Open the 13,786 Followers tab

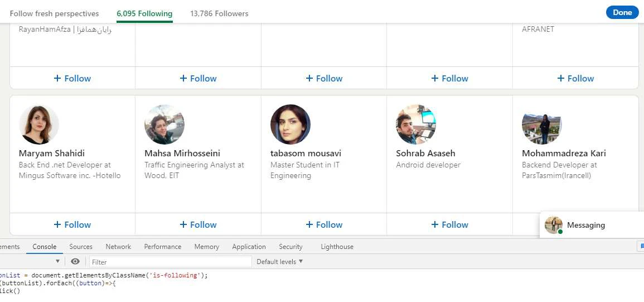[x=219, y=13]
